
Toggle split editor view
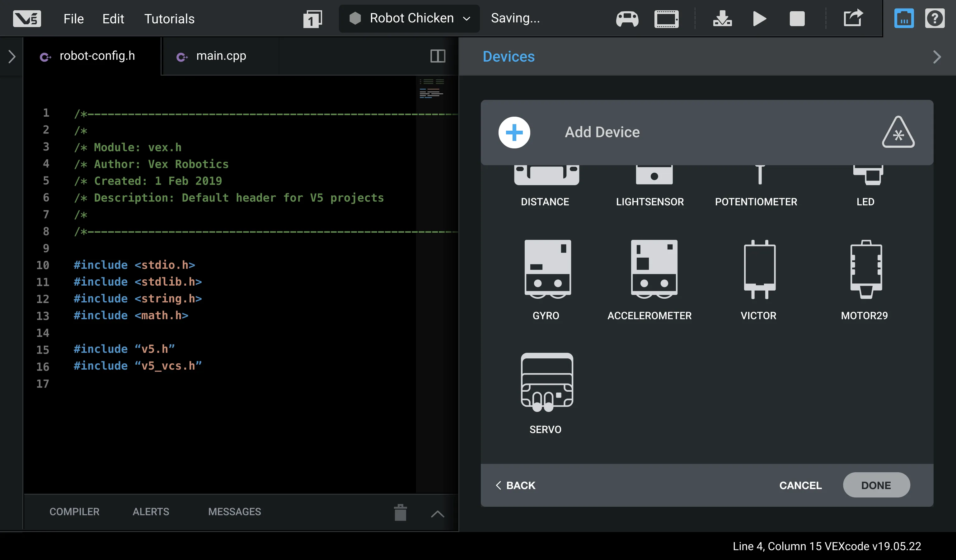tap(438, 56)
